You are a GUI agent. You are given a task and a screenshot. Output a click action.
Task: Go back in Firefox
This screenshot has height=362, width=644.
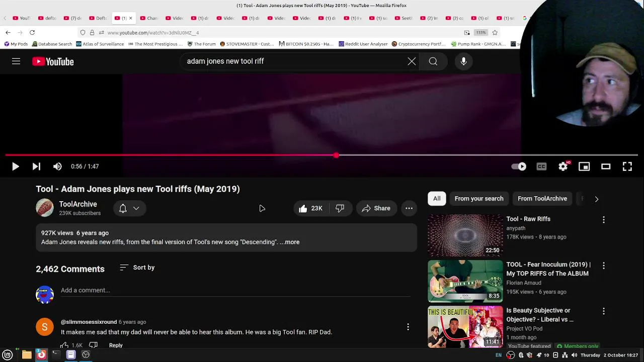coord(8,32)
